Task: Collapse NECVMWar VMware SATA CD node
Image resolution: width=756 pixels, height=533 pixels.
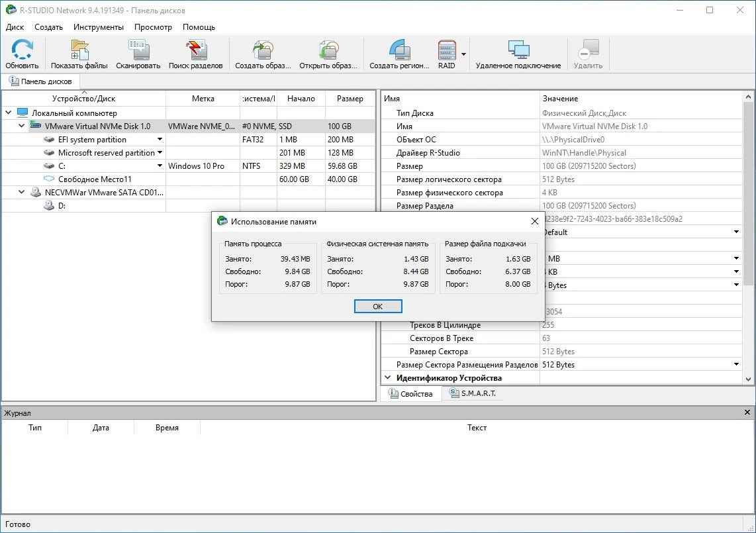Action: coord(22,192)
